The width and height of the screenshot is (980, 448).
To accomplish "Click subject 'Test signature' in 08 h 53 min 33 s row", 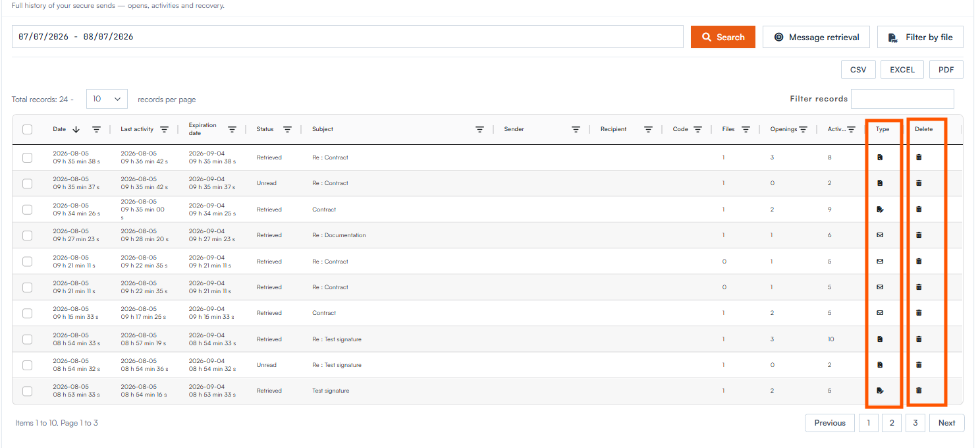I will pos(331,391).
